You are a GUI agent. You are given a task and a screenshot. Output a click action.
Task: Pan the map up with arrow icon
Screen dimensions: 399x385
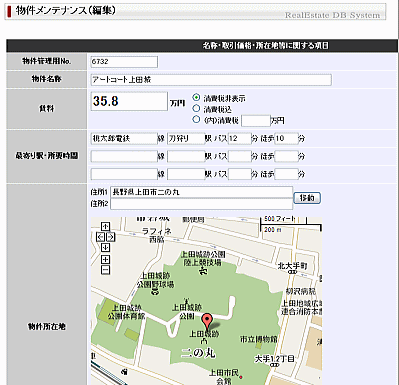coord(105,227)
